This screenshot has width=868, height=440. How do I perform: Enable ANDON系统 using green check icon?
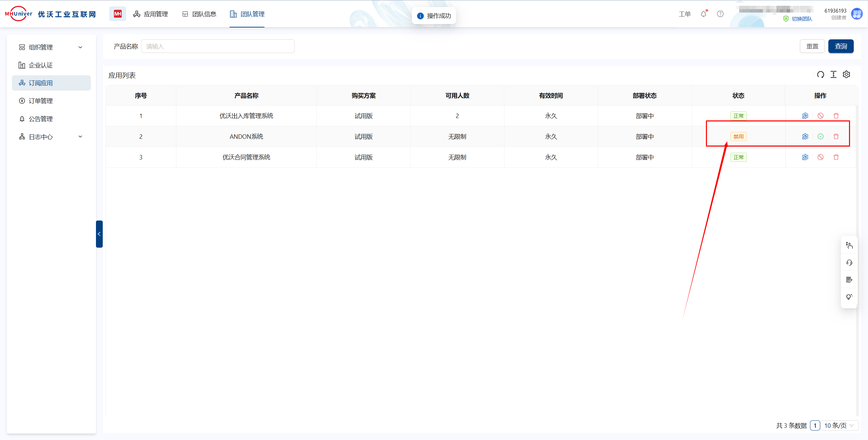821,136
